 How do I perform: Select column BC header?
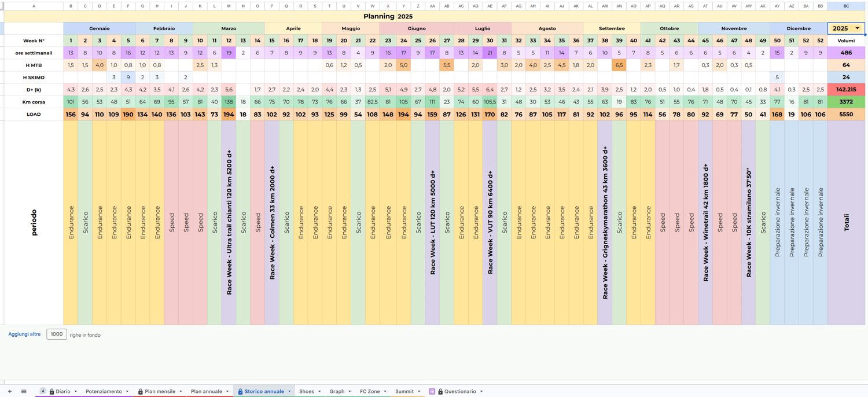[x=846, y=6]
